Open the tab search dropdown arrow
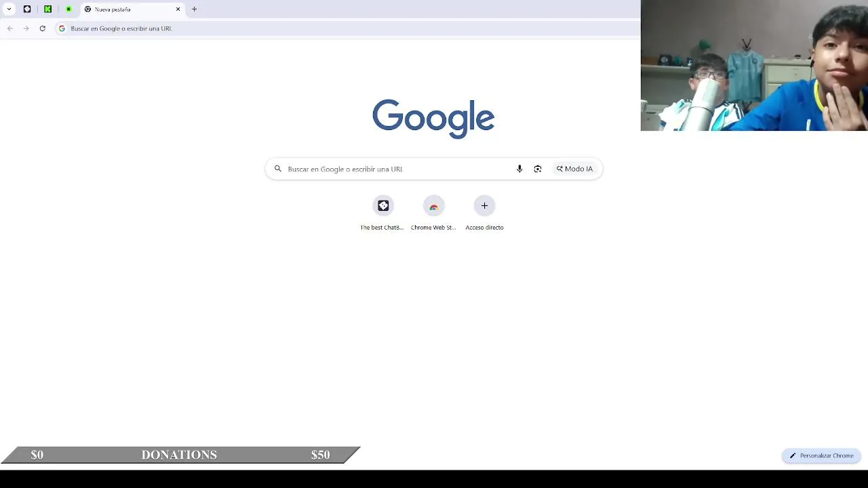 click(x=9, y=9)
